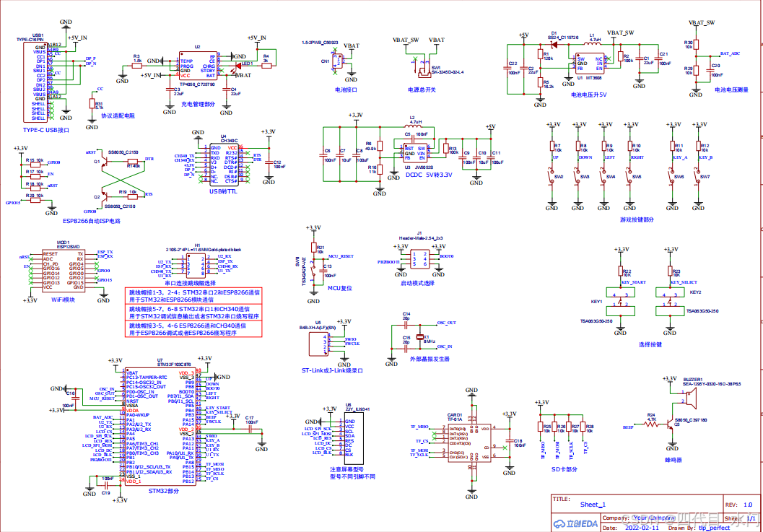
Task: Click the 电池电压测量 label
Action: pyautogui.click(x=731, y=90)
